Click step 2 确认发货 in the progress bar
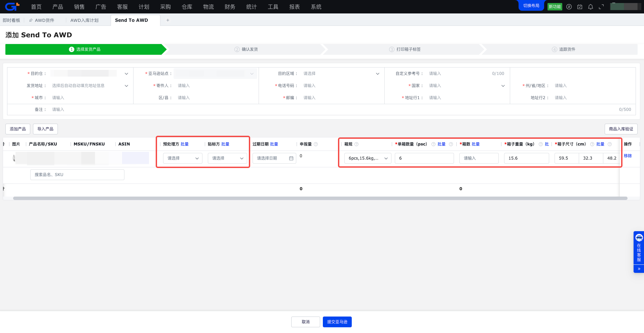Image resolution: width=644 pixels, height=333 pixels. point(246,49)
